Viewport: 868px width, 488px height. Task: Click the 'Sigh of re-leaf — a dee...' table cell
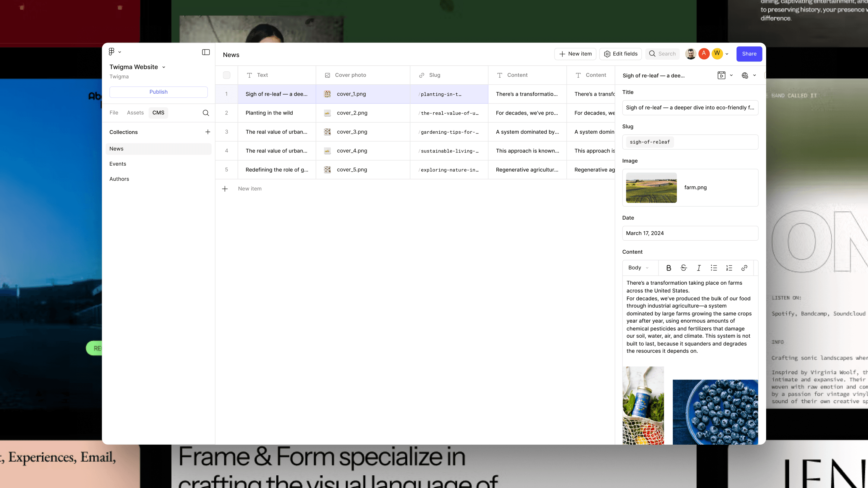(x=277, y=94)
